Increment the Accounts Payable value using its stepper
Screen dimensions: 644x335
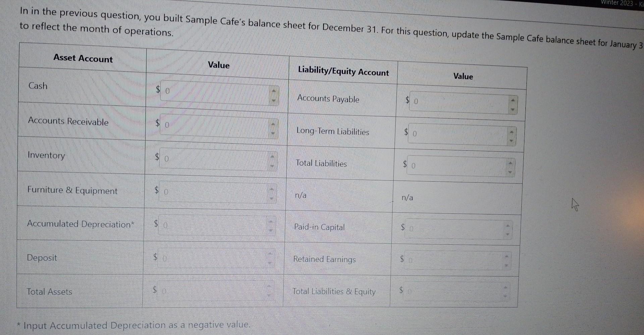coord(512,100)
